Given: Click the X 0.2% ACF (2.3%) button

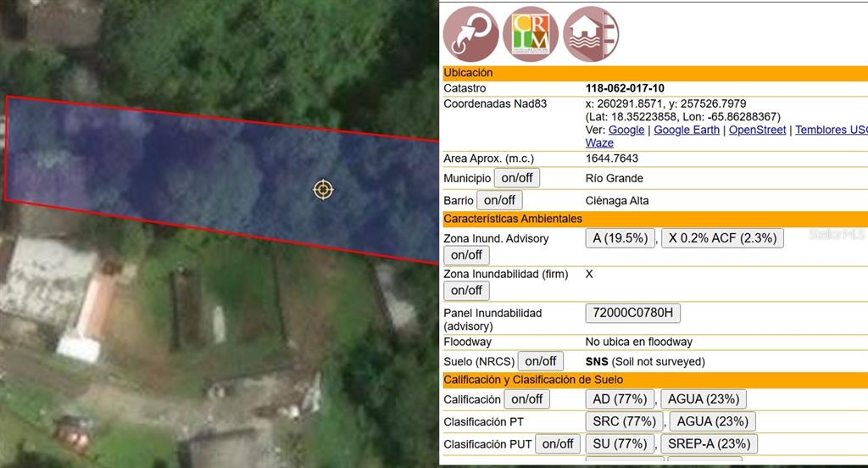Looking at the screenshot, I should tap(722, 238).
